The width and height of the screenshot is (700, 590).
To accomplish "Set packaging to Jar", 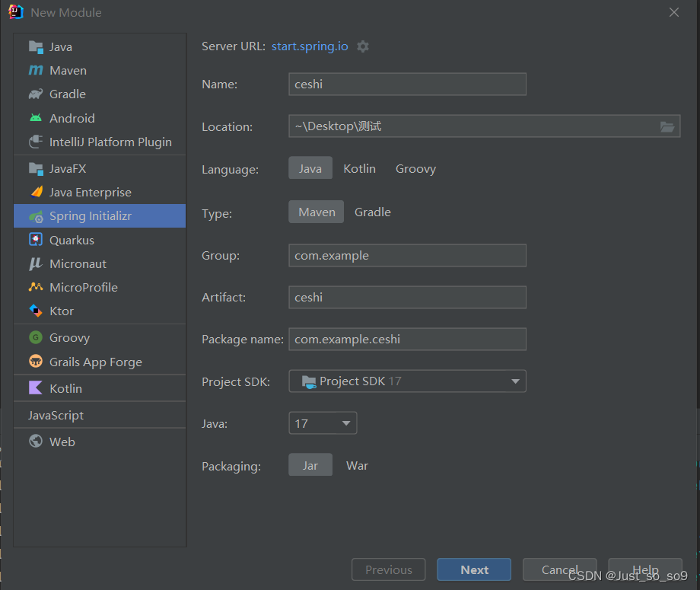I will coord(310,465).
